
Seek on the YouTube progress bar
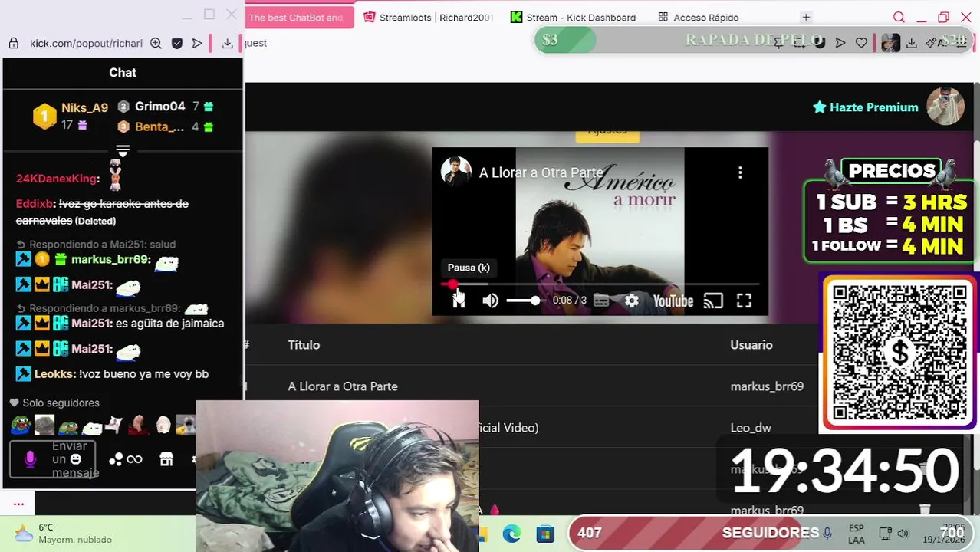(600, 284)
